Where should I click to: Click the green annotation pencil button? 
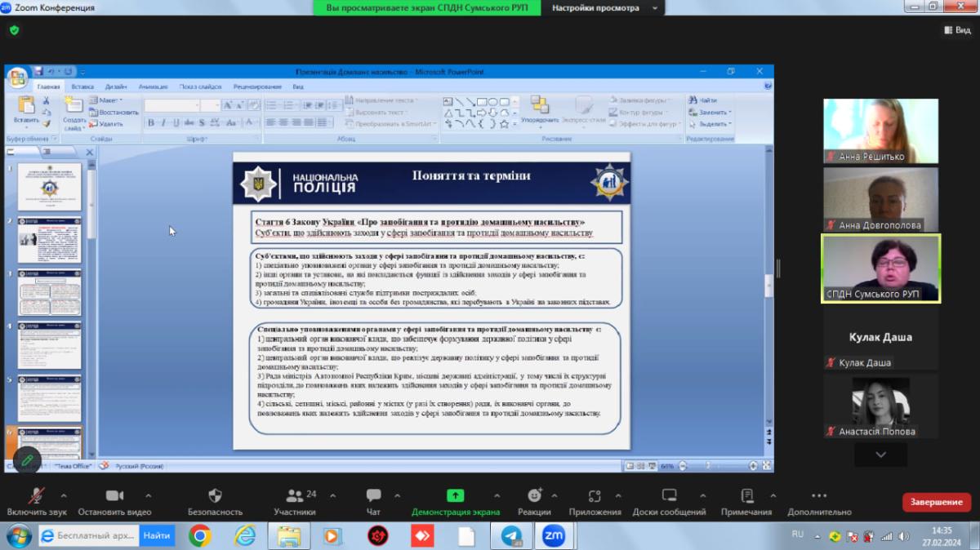[x=27, y=460]
